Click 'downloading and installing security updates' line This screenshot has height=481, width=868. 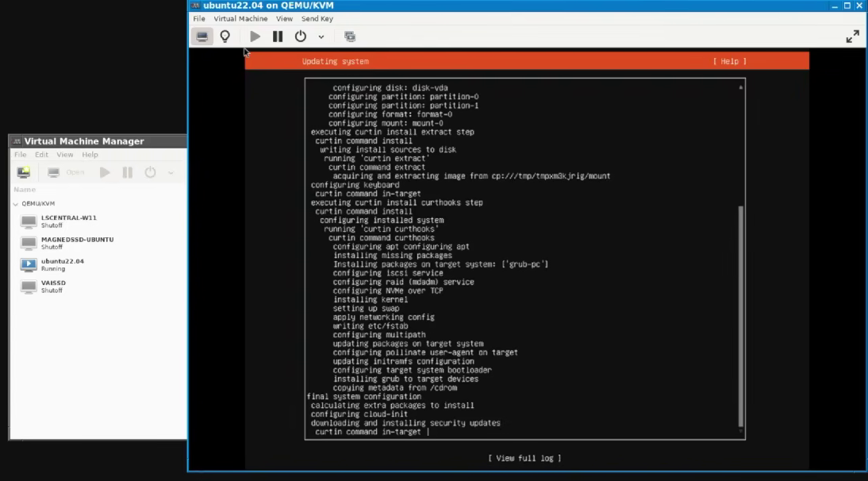tap(405, 423)
